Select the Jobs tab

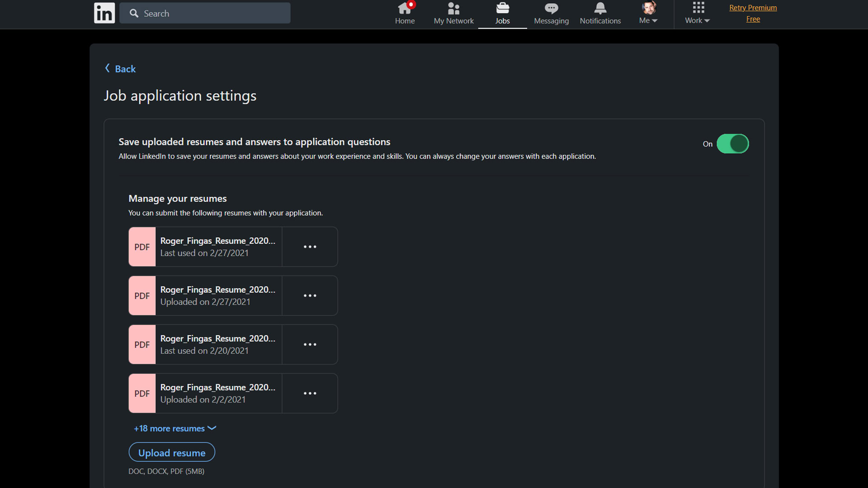pyautogui.click(x=502, y=14)
